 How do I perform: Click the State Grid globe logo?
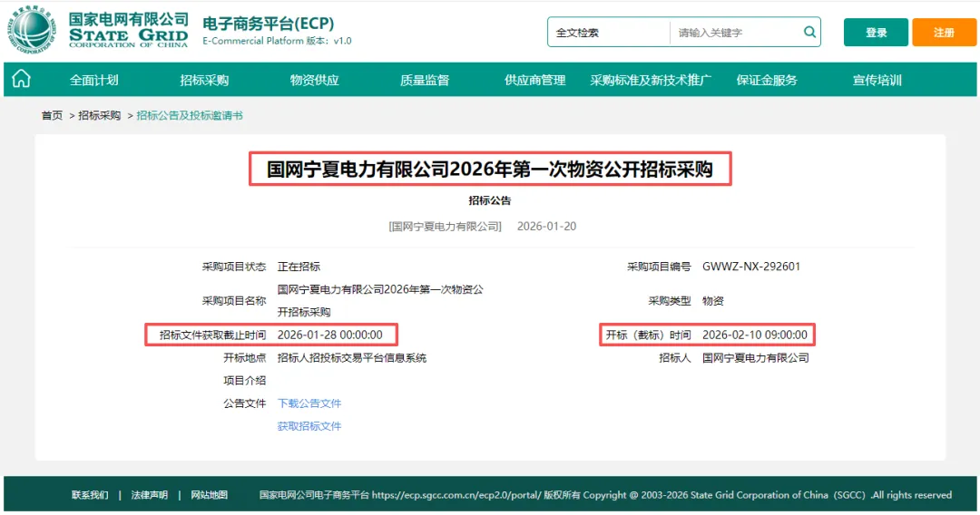click(31, 30)
